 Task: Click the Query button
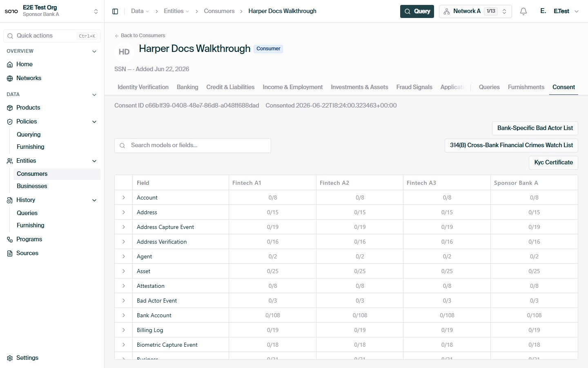click(417, 11)
